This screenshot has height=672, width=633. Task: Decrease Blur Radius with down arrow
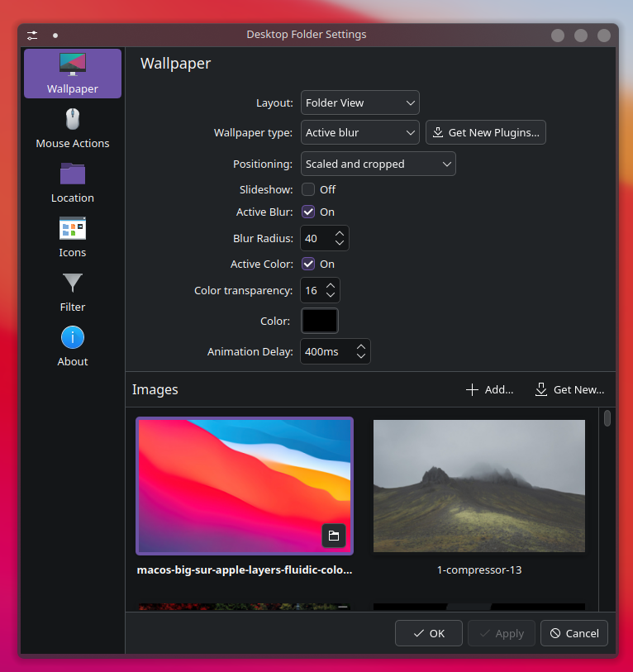click(340, 242)
